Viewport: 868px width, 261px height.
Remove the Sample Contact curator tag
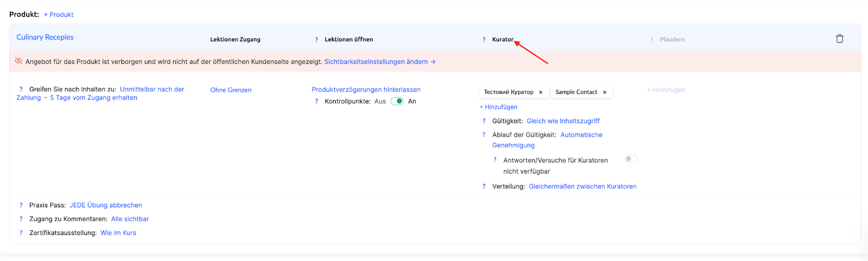click(x=604, y=92)
